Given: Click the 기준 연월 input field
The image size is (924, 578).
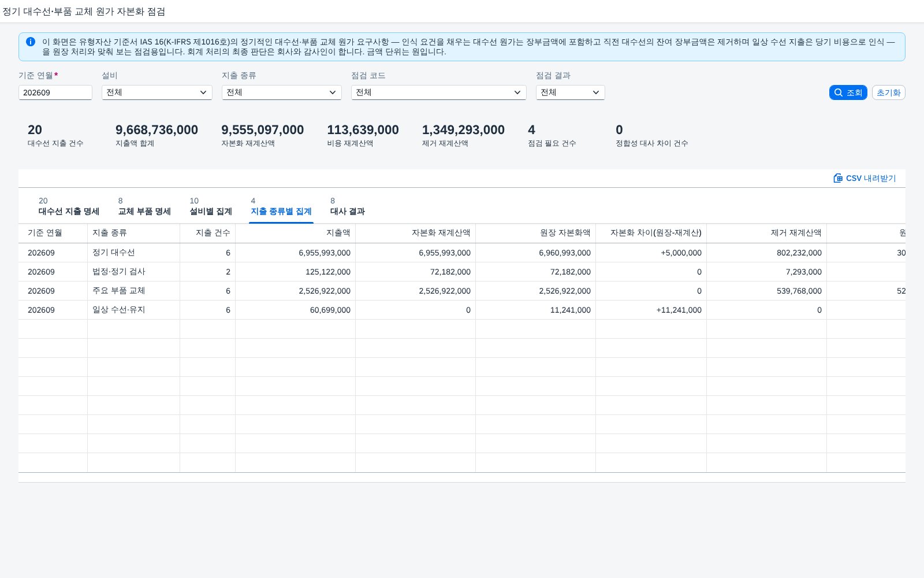Looking at the screenshot, I should pyautogui.click(x=55, y=92).
